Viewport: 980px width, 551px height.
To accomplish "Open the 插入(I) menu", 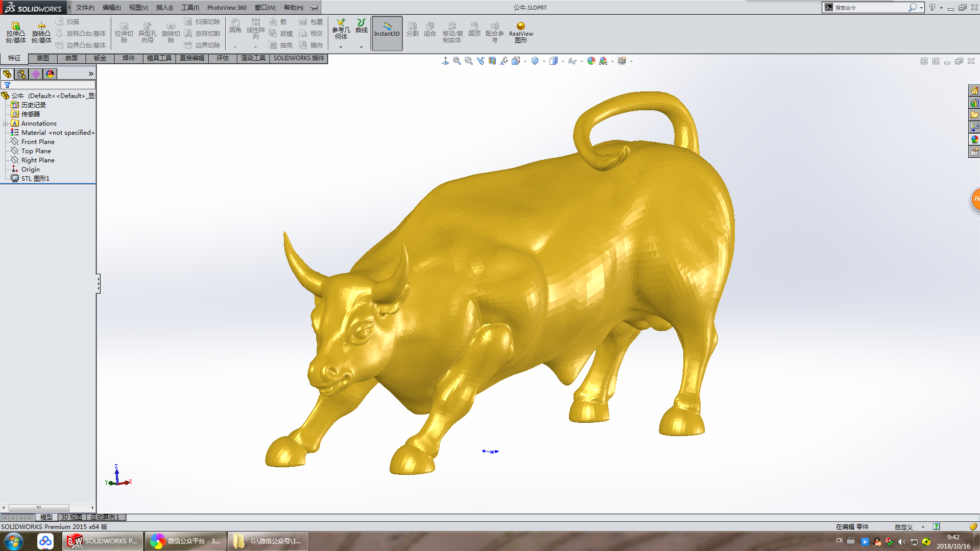I will point(164,8).
